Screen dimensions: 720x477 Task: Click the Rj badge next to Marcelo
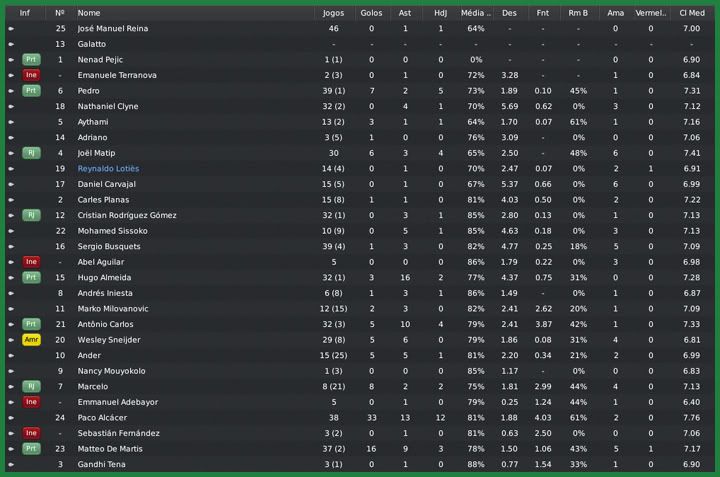pos(31,387)
